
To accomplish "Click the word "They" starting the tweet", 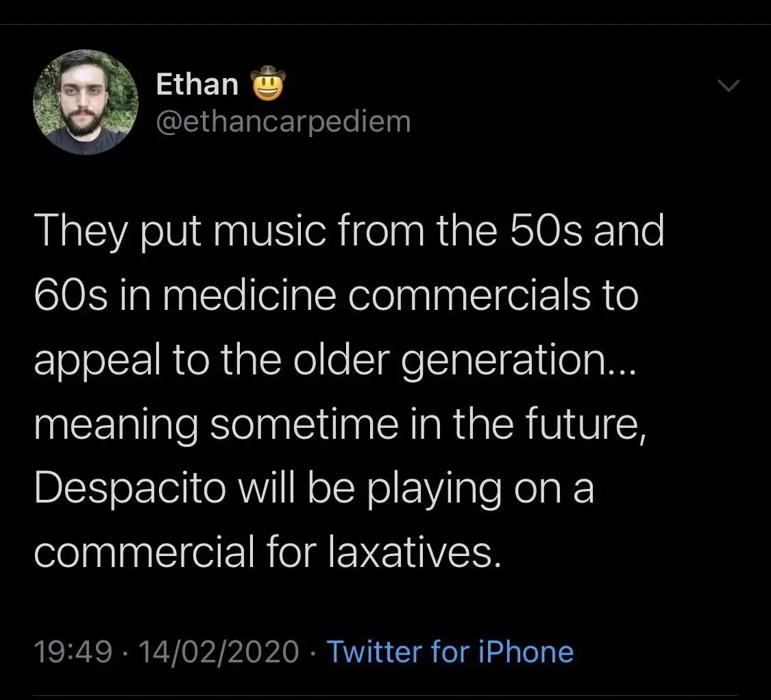I will 81,230.
